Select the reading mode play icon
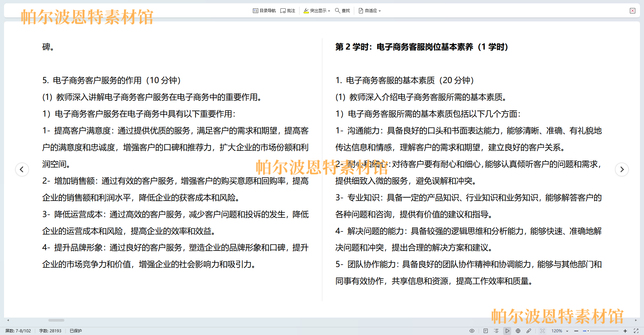 tap(507, 331)
